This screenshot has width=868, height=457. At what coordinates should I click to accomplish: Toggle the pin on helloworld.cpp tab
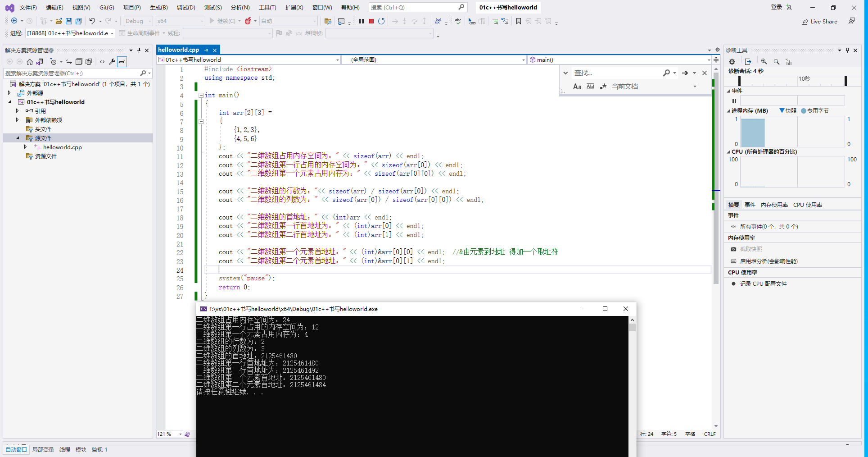(207, 50)
